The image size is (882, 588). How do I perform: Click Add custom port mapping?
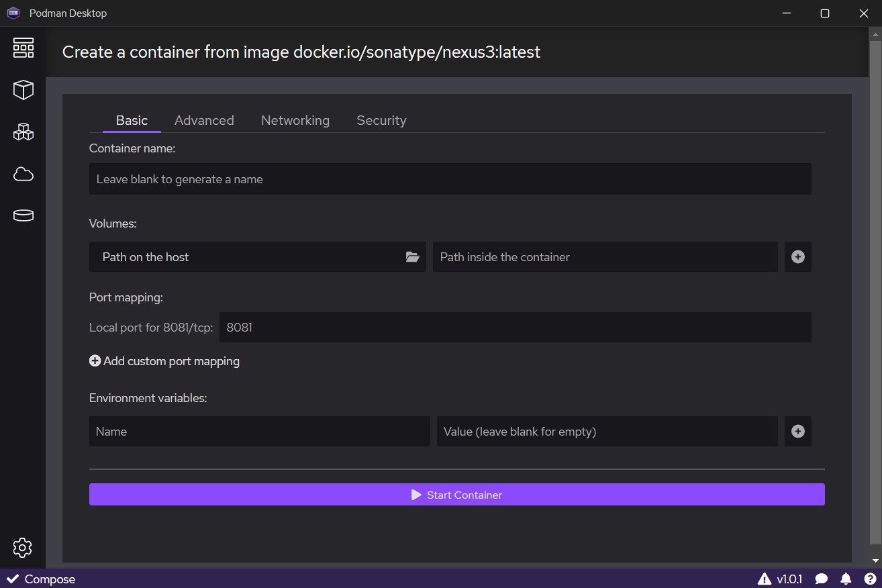(164, 361)
